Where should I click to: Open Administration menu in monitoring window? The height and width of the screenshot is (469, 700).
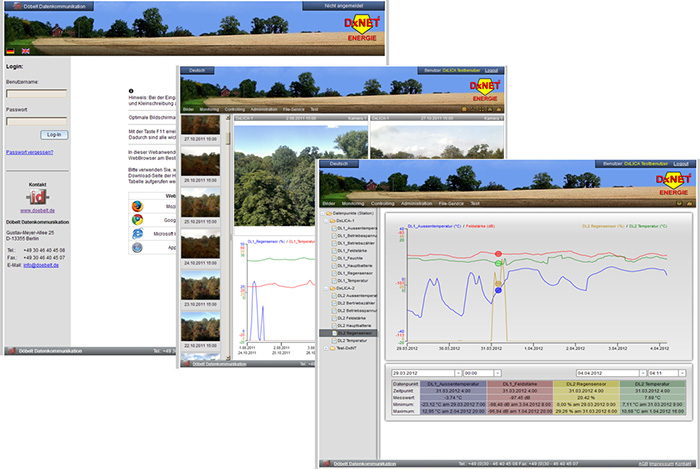(417, 203)
